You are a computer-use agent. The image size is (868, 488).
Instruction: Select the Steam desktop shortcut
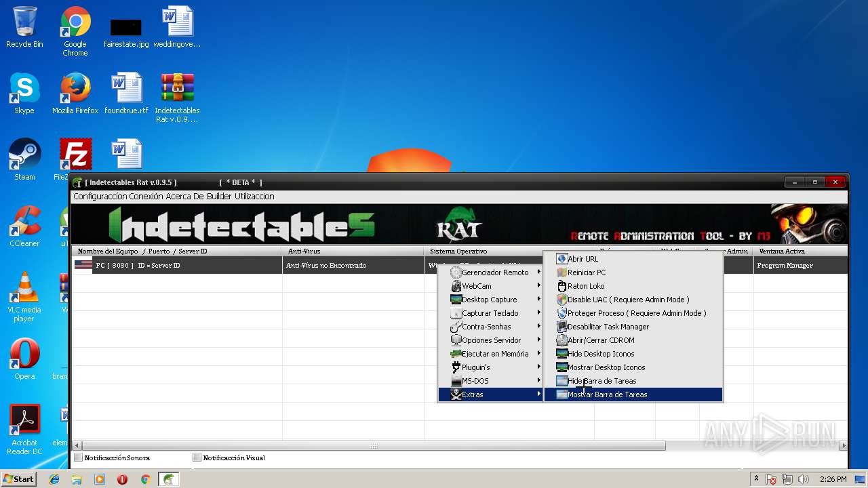click(24, 160)
